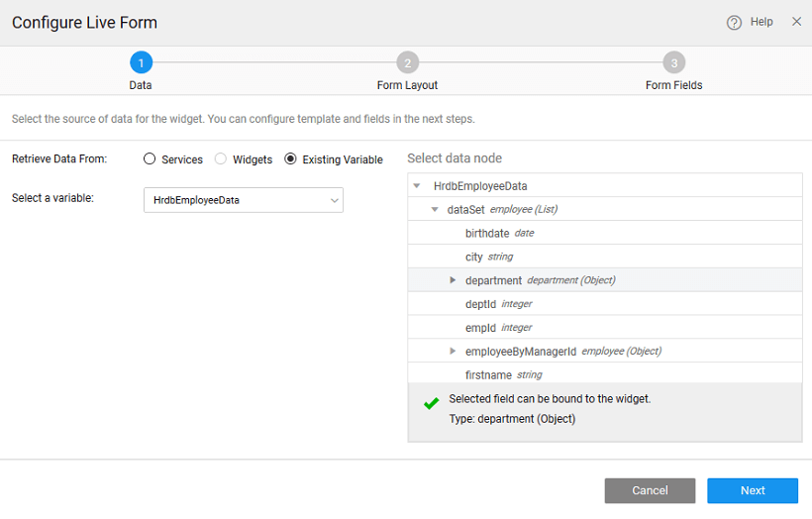Image resolution: width=812 pixels, height=519 pixels.
Task: Click the Next button
Action: click(x=752, y=490)
